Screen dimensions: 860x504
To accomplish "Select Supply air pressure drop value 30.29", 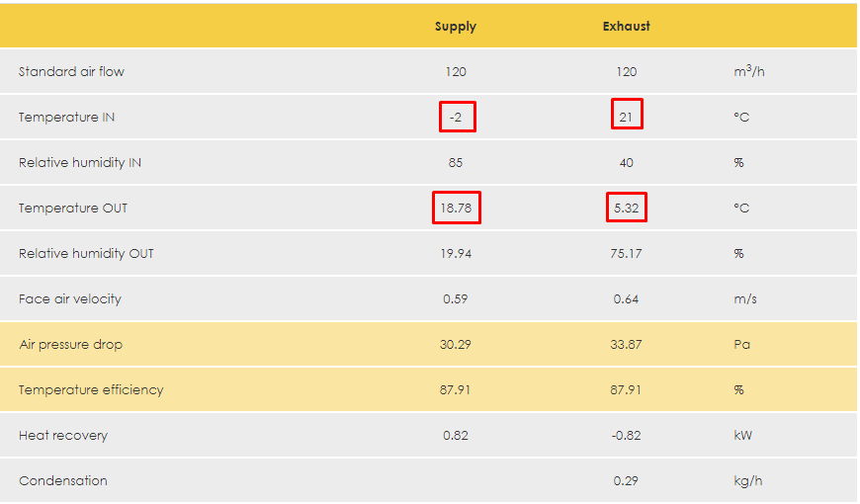I will coord(456,345).
